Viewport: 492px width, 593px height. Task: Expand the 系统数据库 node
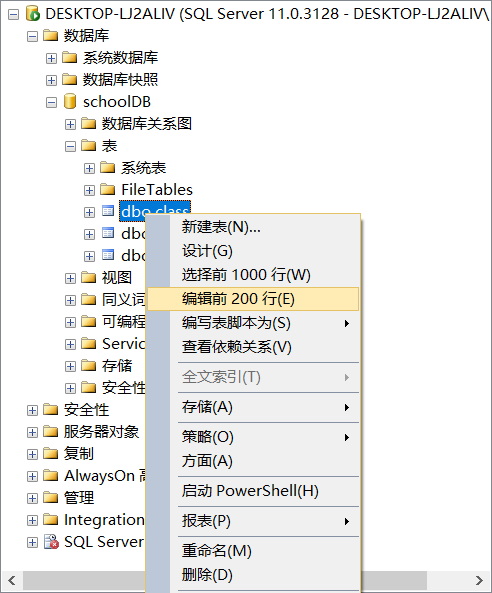pyautogui.click(x=51, y=59)
